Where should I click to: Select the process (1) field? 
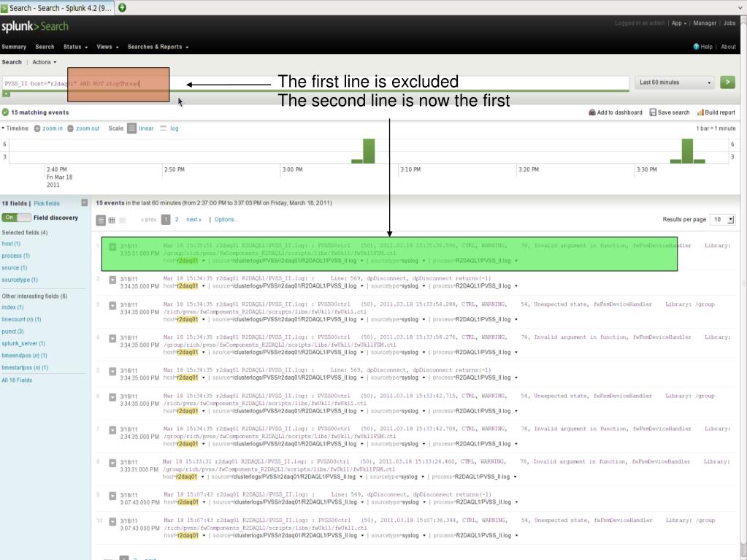(15, 256)
